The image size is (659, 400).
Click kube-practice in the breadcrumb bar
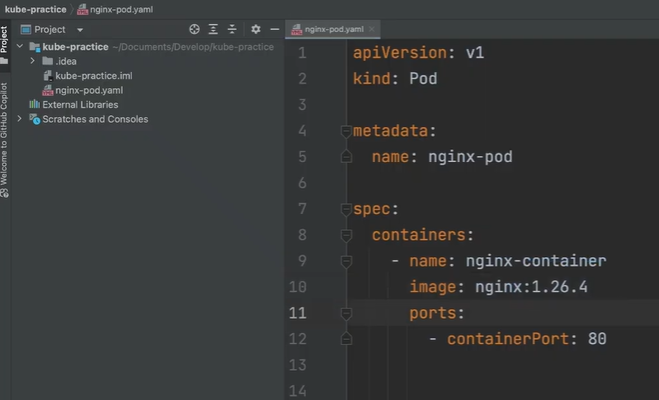tap(35, 9)
